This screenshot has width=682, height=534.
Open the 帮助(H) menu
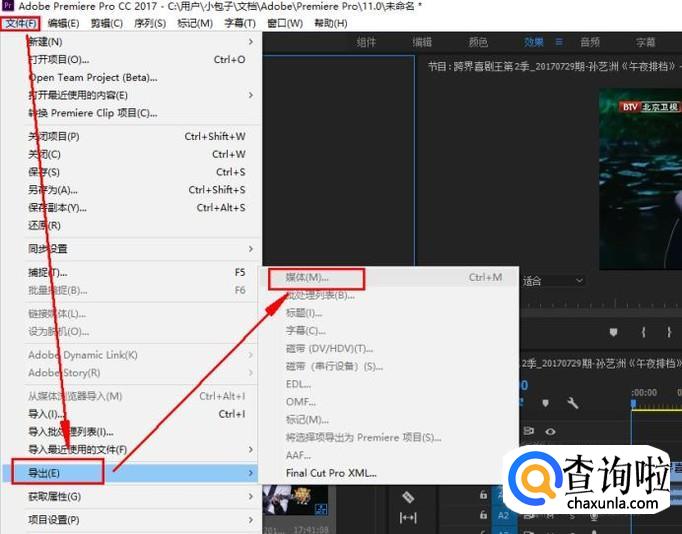[x=331, y=23]
